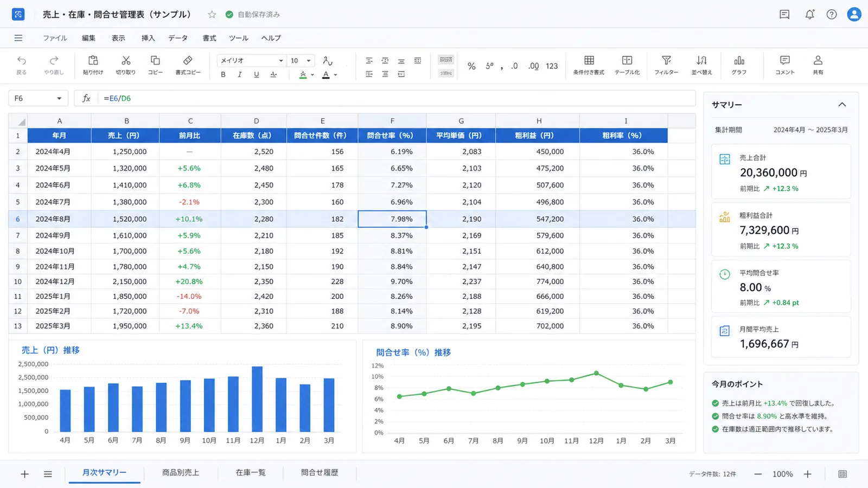The height and width of the screenshot is (488, 868).
Task: Select the format painter (書式コピー) tool
Action: pyautogui.click(x=188, y=65)
